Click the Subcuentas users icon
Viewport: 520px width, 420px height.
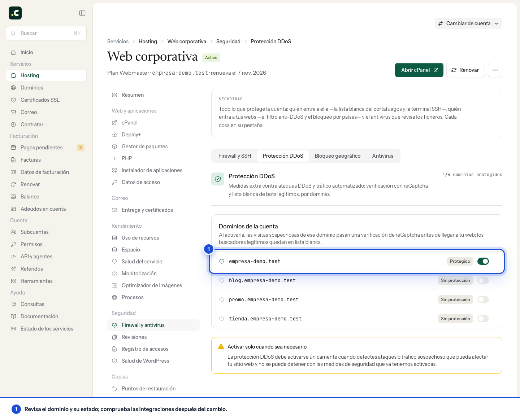click(13, 232)
